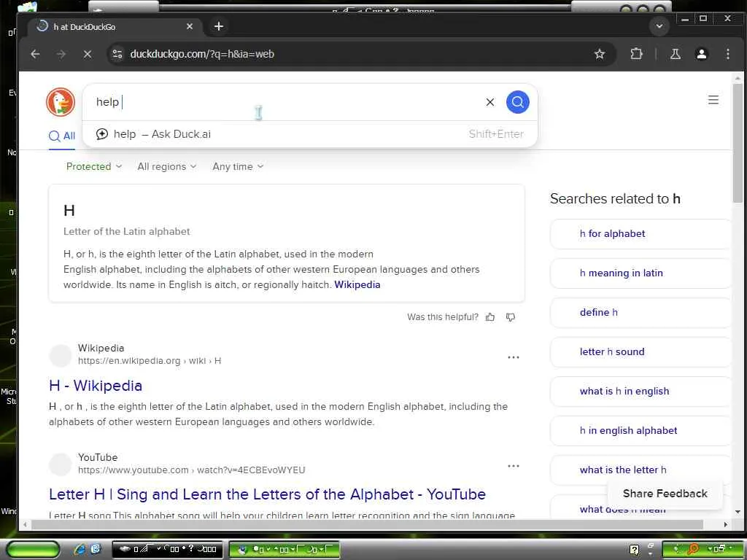This screenshot has height=560, width=747.
Task: Open the 'Letter H | Sing and Learn' result
Action: point(267,494)
